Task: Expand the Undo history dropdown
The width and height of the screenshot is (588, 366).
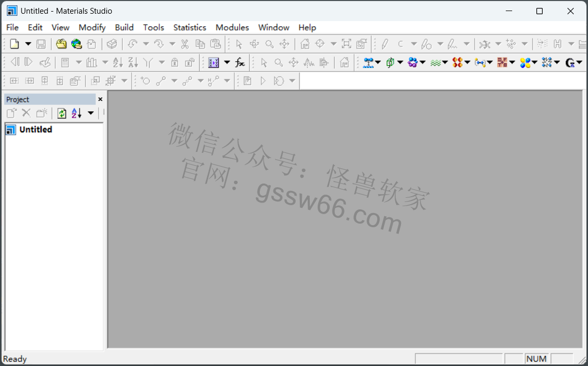Action: (x=146, y=44)
